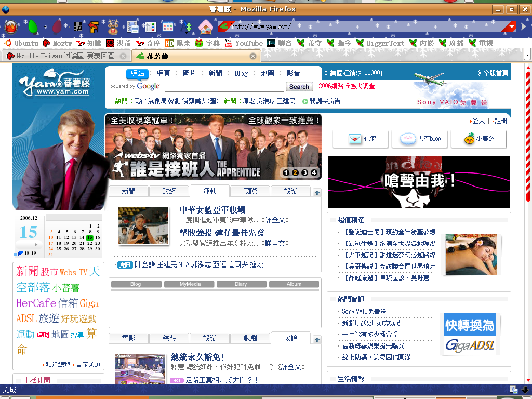This screenshot has width=532, height=399.
Task: Click the YouTube bookmark icon
Action: click(229, 43)
